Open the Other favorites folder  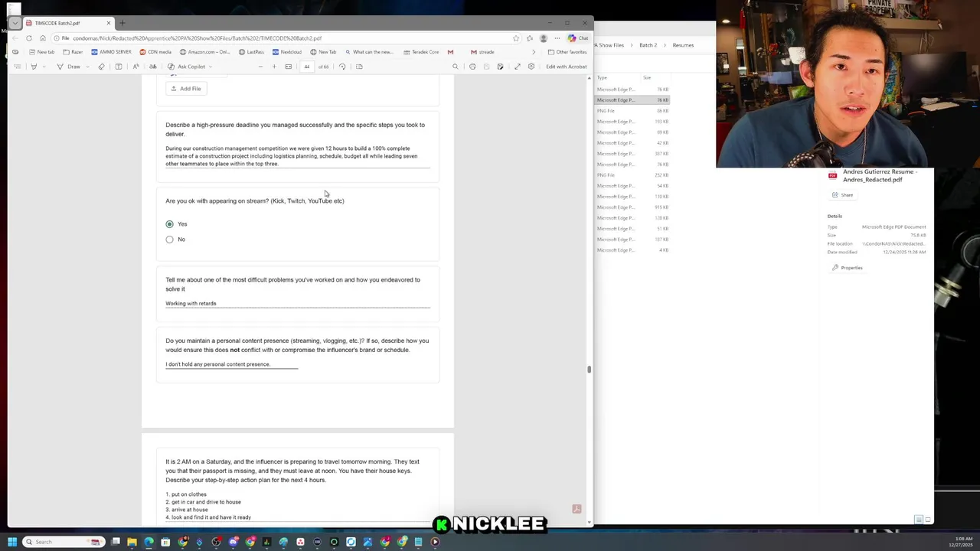click(567, 52)
